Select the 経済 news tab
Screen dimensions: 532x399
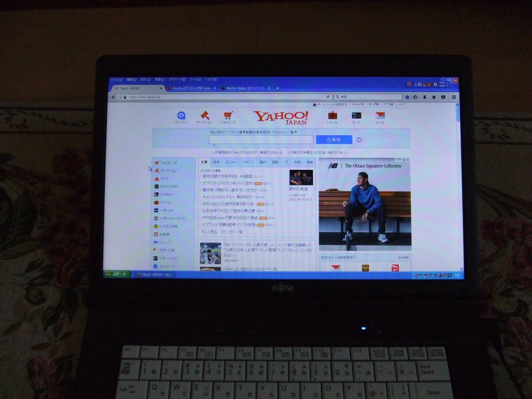[x=216, y=162]
